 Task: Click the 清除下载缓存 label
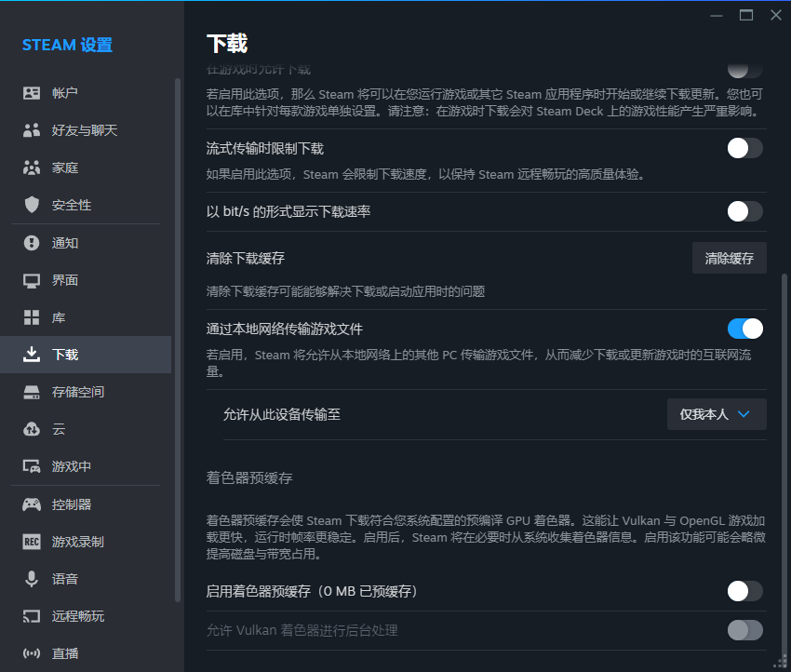coord(245,259)
